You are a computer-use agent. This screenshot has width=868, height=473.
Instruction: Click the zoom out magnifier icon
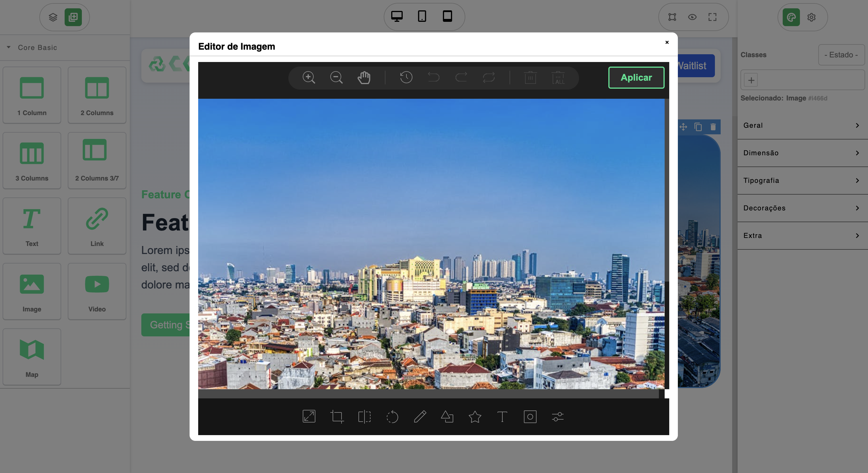[x=336, y=77]
